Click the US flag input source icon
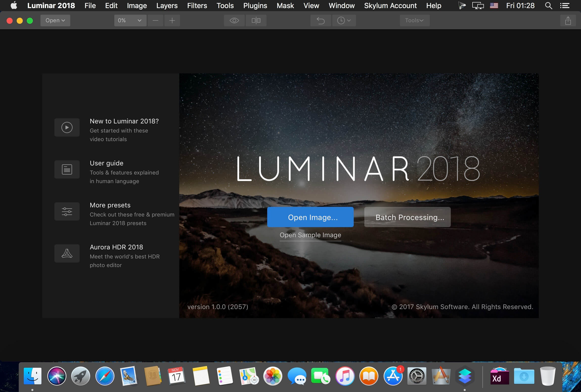Screen dimensions: 581x392 tap(494, 6)
